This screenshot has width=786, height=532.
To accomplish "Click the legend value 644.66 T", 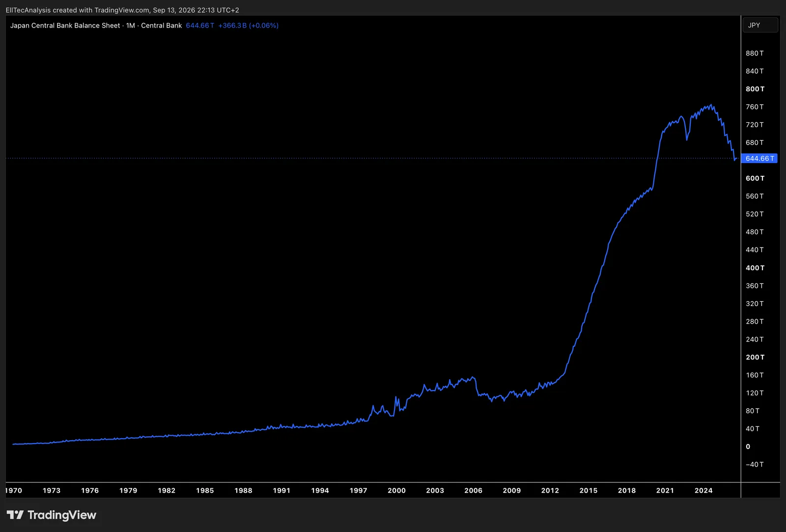I will click(x=200, y=26).
